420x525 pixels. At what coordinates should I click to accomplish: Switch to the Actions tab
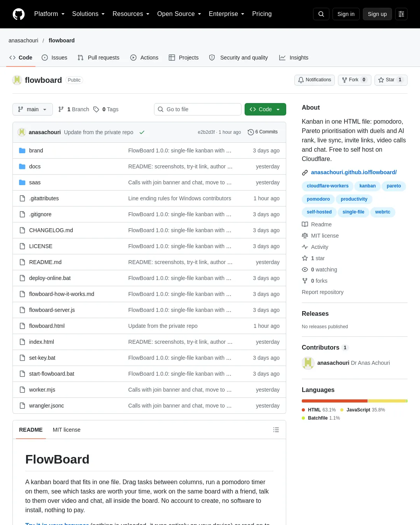click(x=144, y=58)
